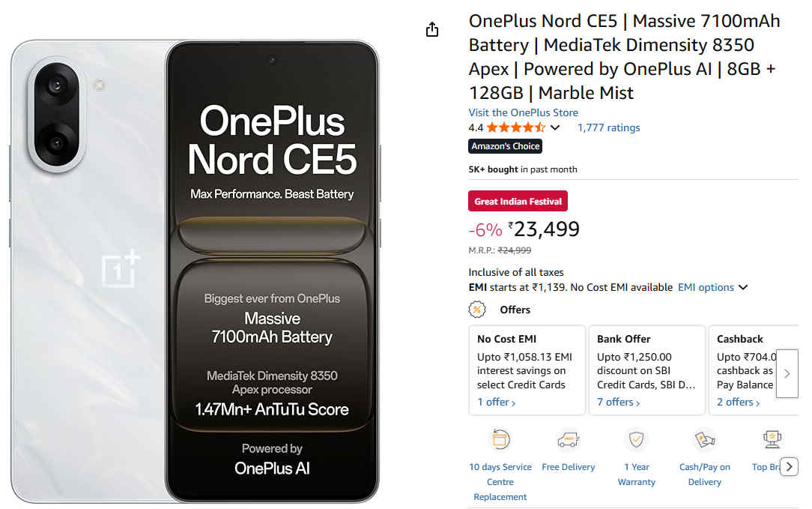Screen dimensions: 812x509
Task: Open the OnePlus Nord CE5 product image
Action: click(x=195, y=270)
